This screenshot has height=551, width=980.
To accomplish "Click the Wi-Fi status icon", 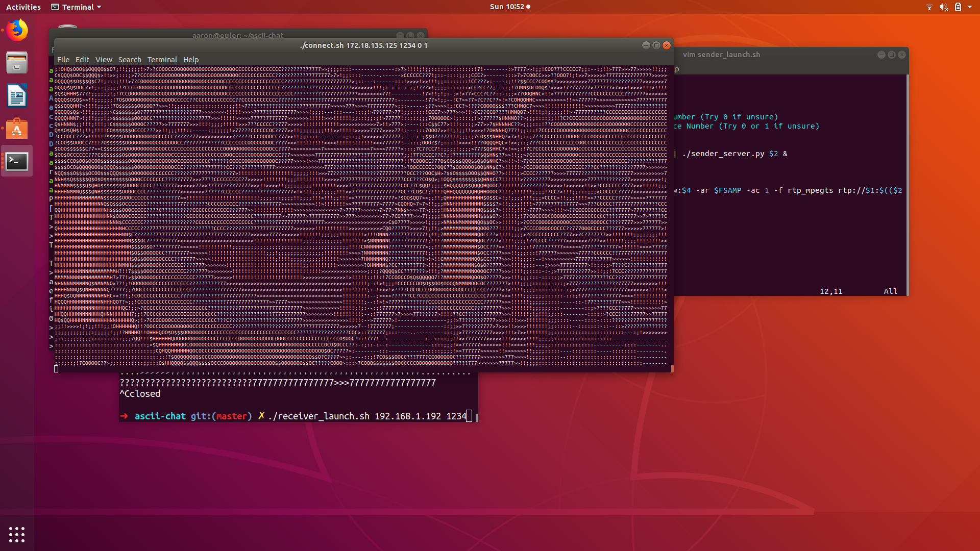I will click(929, 7).
